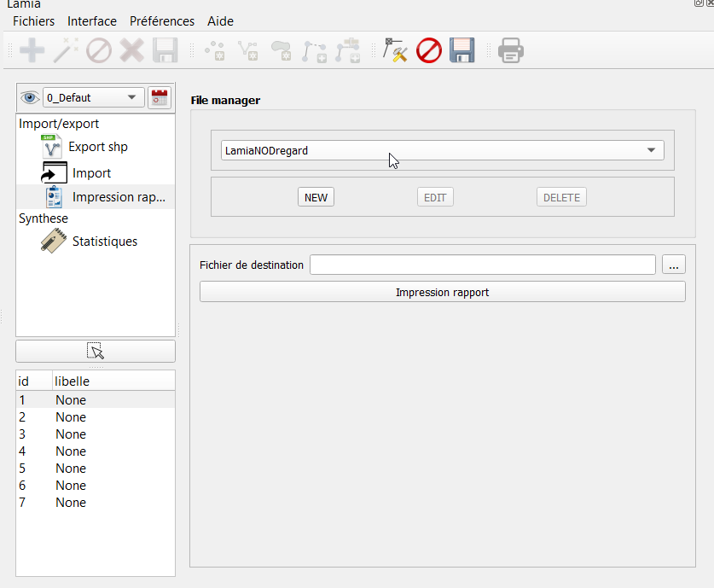The width and height of the screenshot is (714, 588).
Task: Click the libelle column header
Action: (113, 381)
